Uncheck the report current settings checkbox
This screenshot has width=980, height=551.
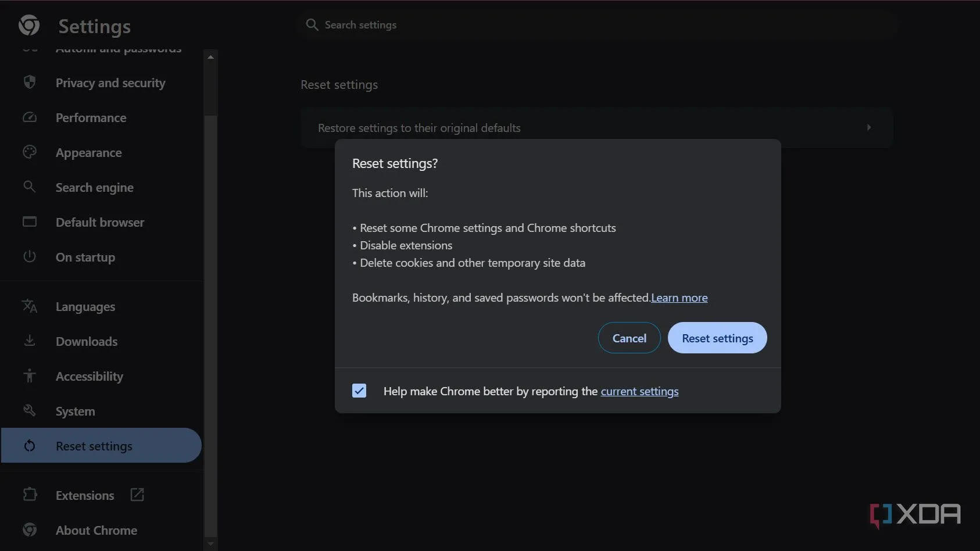pyautogui.click(x=359, y=391)
